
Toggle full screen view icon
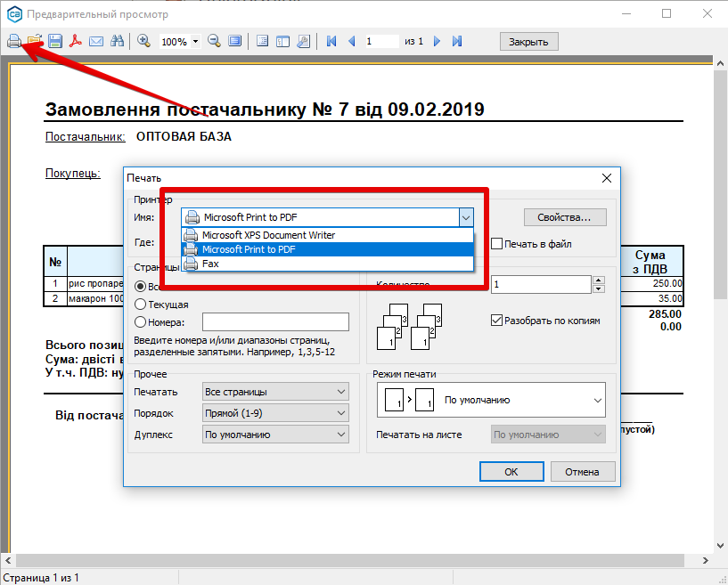point(235,41)
